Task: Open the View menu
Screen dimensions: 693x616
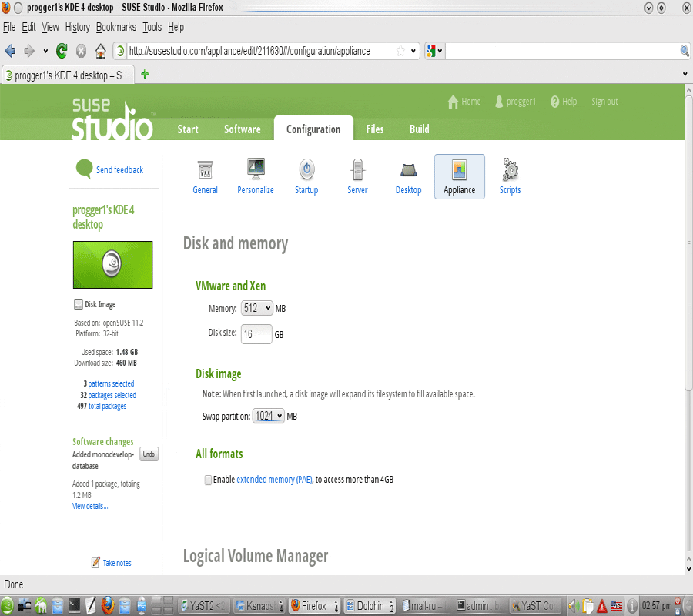Action: [50, 28]
